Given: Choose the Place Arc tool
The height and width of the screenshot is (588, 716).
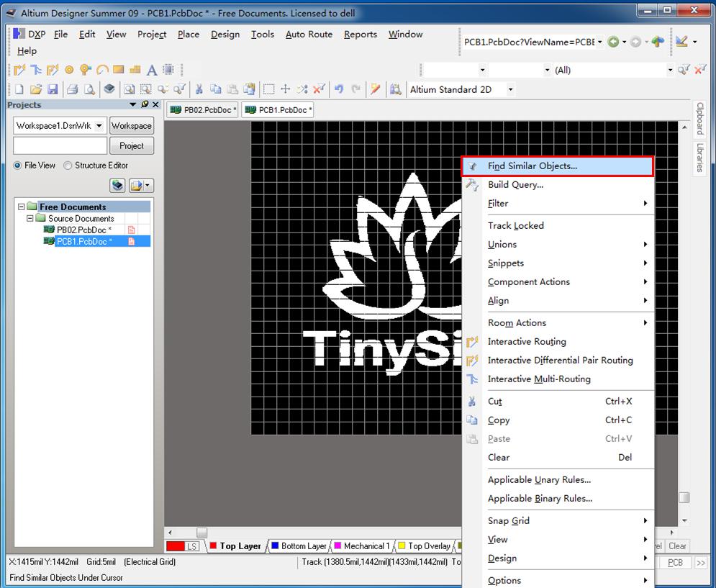Looking at the screenshot, I should point(102,70).
